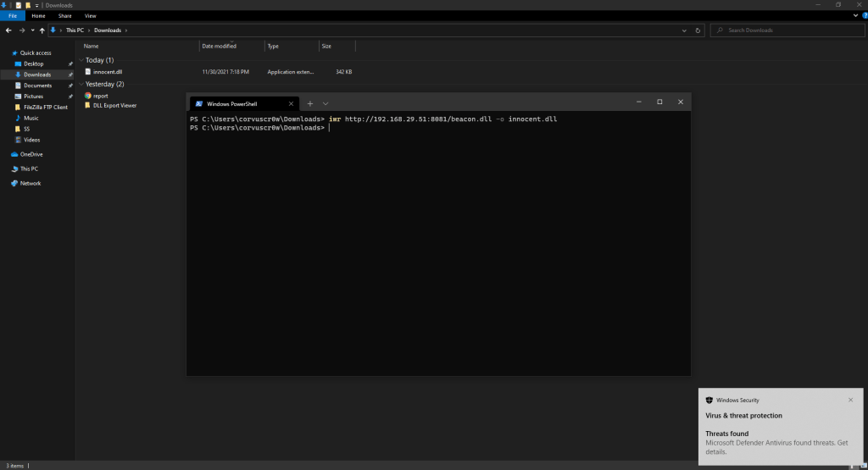The width and height of the screenshot is (868, 470).
Task: Dismiss the Windows Security notification
Action: pos(850,400)
